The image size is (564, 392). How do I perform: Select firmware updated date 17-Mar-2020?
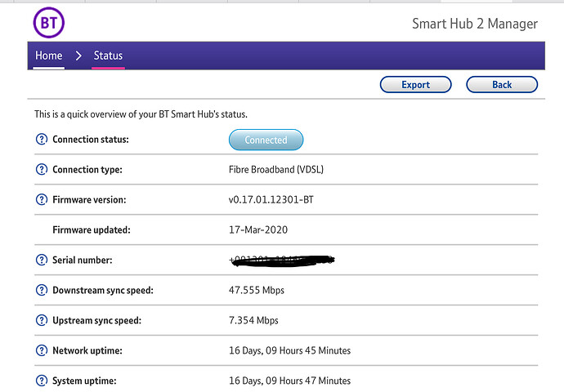tap(258, 230)
